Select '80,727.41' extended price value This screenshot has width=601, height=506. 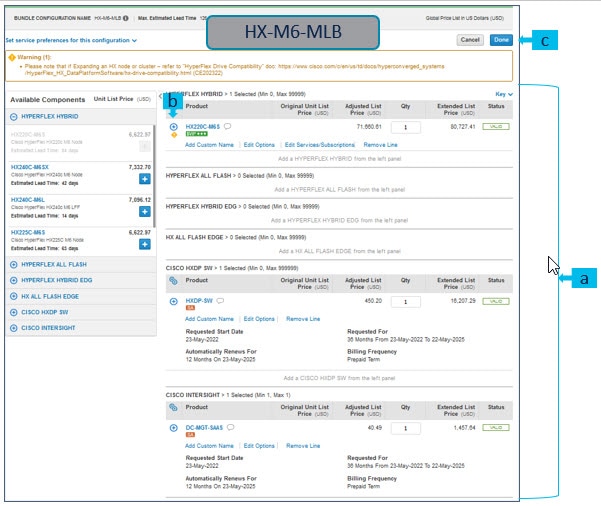coord(463,126)
